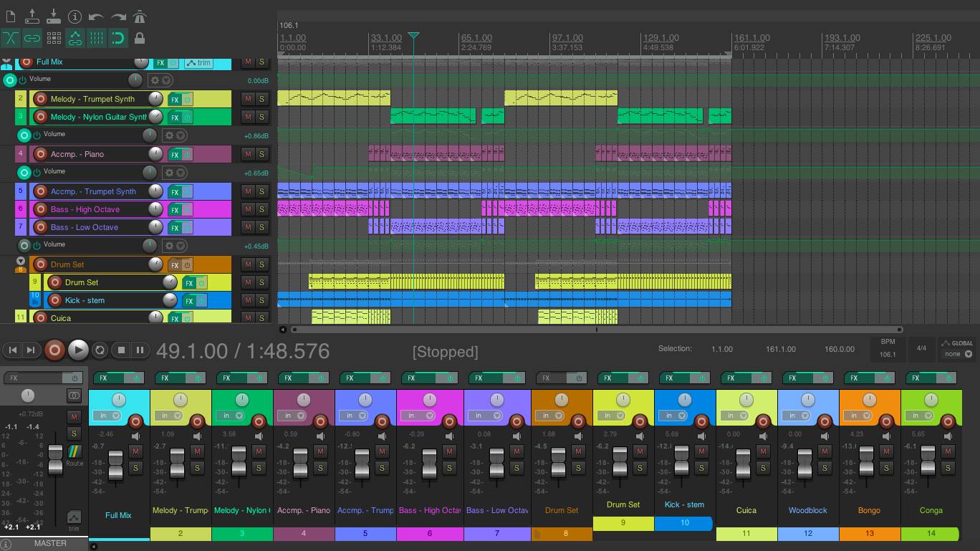
Task: Click the BPM tempo field
Action: tap(888, 349)
